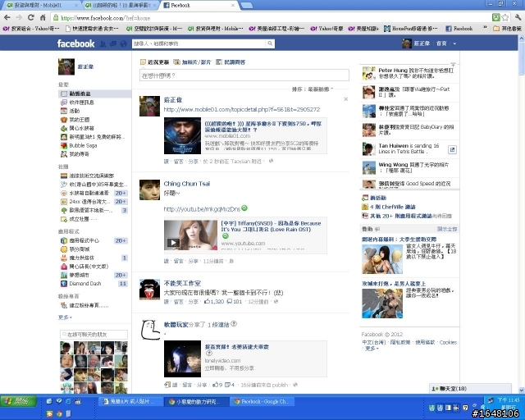Click the Windows Start button
The height and width of the screenshot is (420, 525).
(18, 401)
